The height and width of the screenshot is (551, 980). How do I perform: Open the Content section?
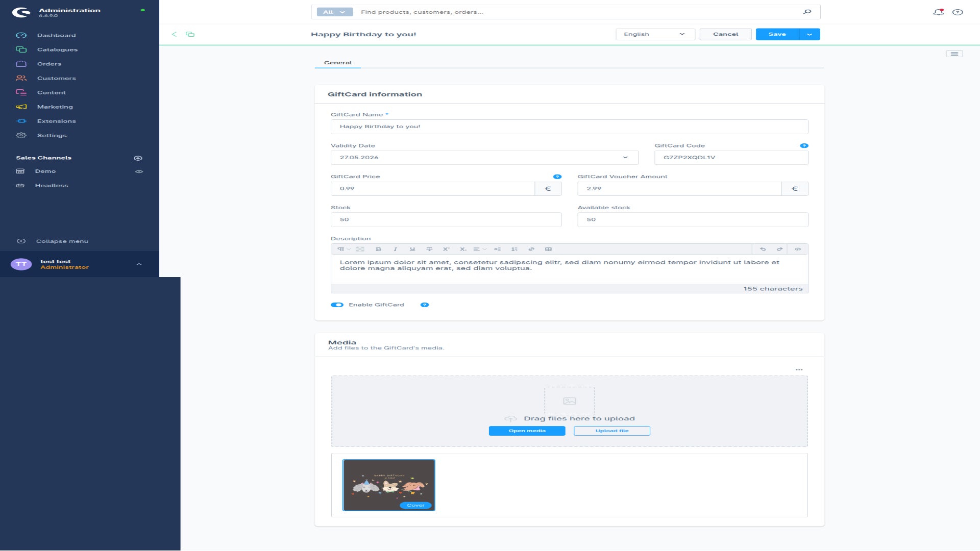pyautogui.click(x=51, y=92)
